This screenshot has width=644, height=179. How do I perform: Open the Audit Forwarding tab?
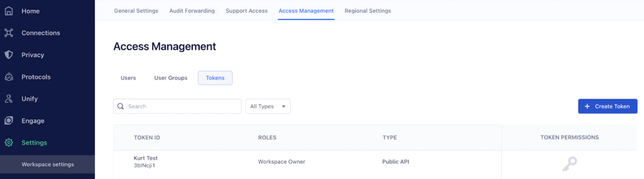[192, 11]
